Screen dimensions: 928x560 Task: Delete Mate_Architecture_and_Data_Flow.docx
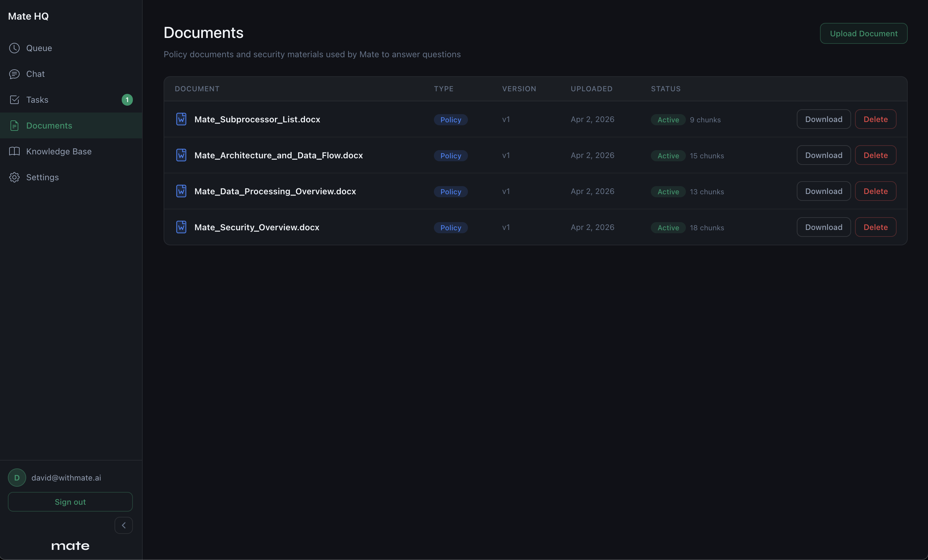876,155
